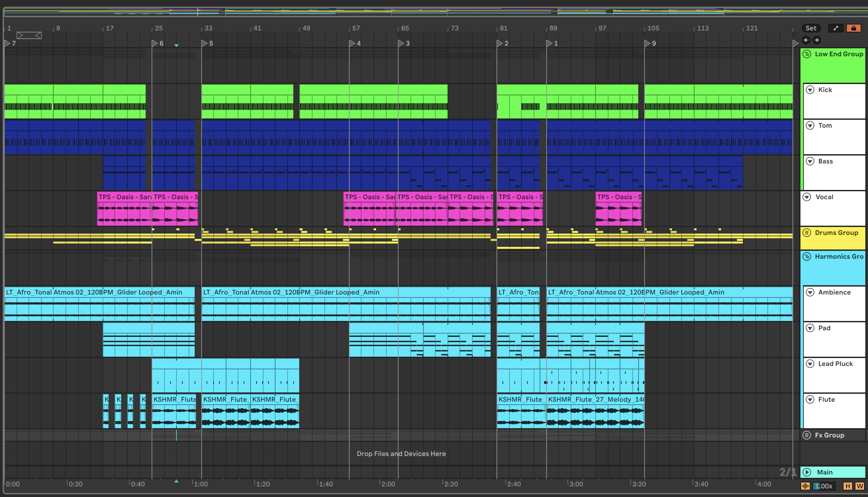Jump to previous locator arrow

pyautogui.click(x=806, y=40)
